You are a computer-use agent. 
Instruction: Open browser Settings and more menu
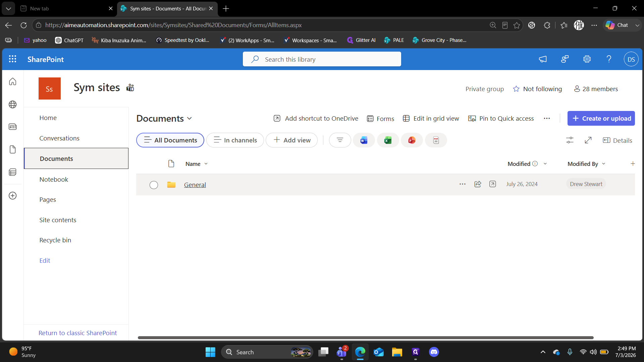click(594, 25)
